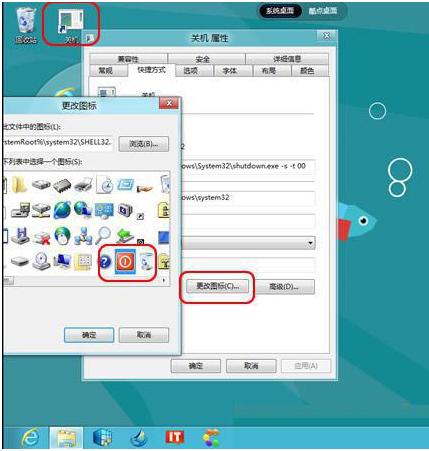The image size is (429, 451).
Task: Choose the blue question mark icon
Action: pyautogui.click(x=105, y=262)
